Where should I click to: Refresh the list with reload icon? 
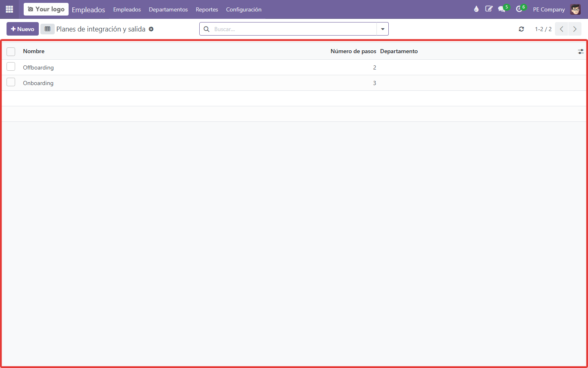pos(521,29)
